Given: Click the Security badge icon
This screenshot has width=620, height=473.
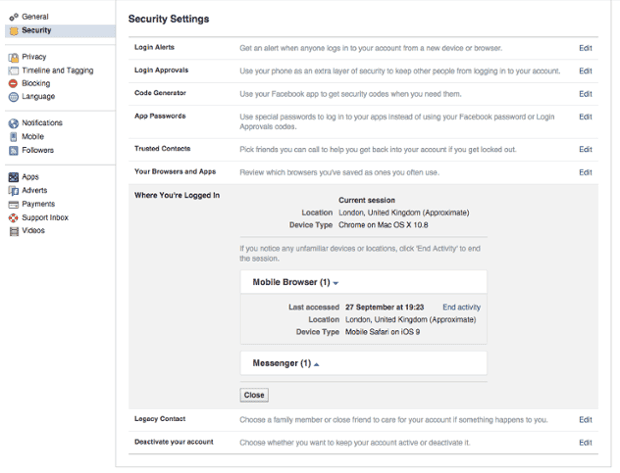Looking at the screenshot, I should pyautogui.click(x=13, y=31).
